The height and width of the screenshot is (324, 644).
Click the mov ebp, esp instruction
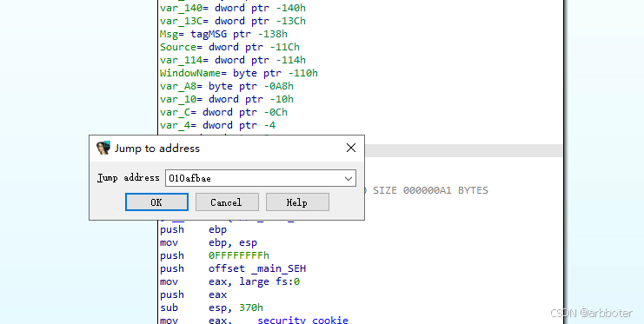(x=209, y=242)
